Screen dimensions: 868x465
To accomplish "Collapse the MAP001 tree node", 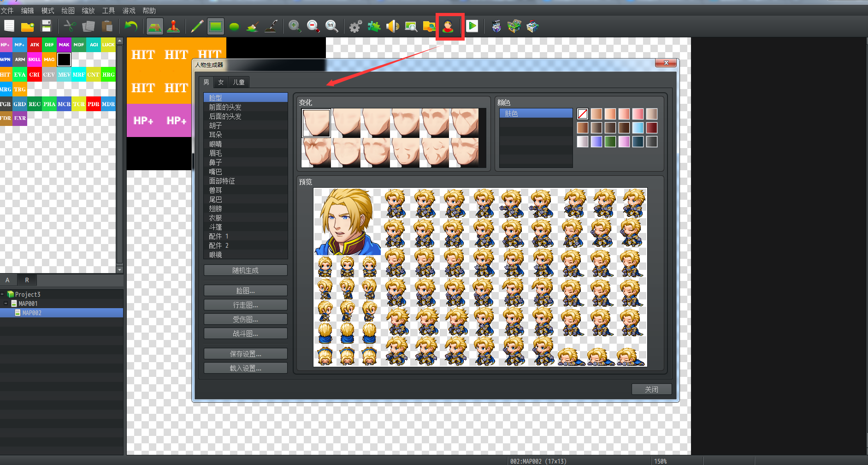I will pyautogui.click(x=6, y=304).
